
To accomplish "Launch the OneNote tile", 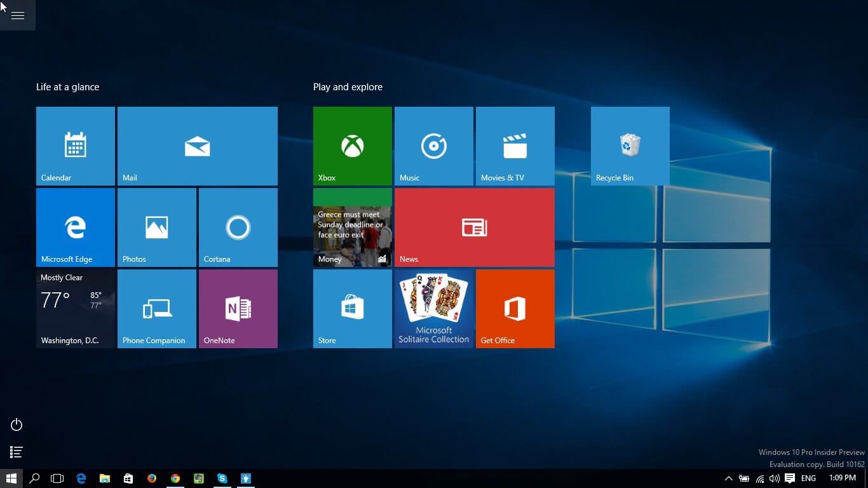I will pos(238,309).
